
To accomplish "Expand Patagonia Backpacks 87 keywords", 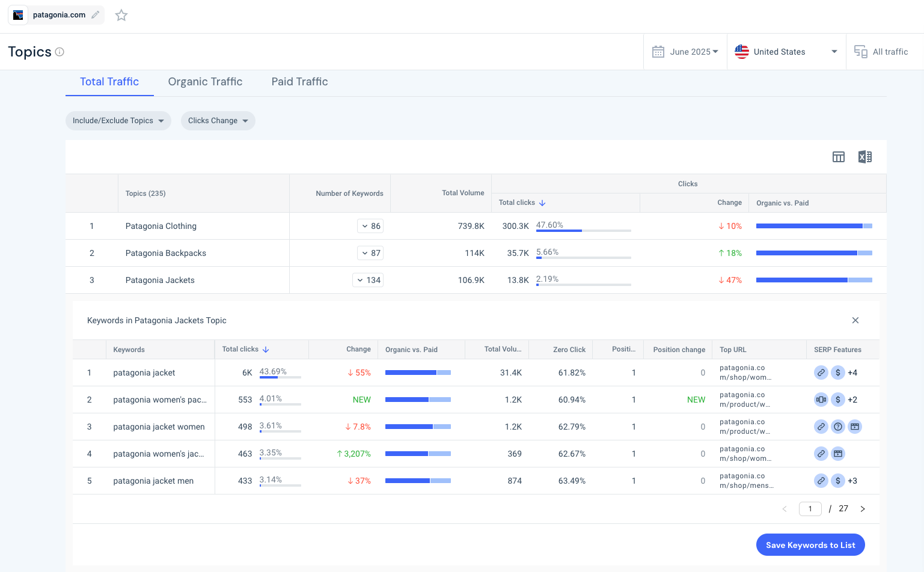I will point(370,253).
